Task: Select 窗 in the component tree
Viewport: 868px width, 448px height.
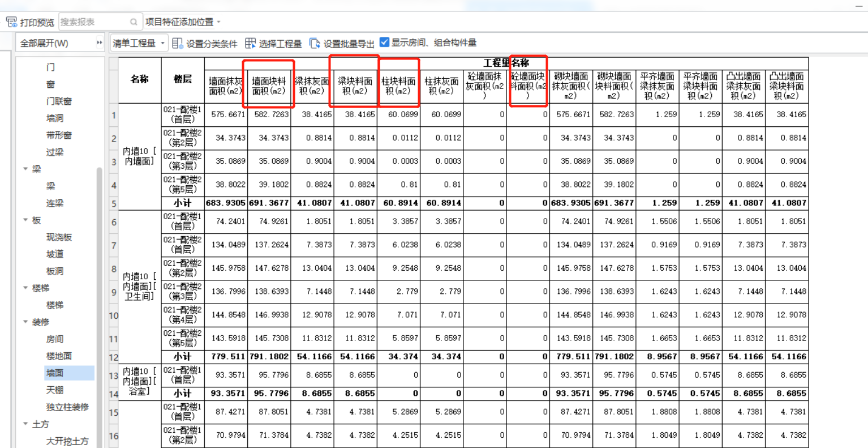Action: tap(51, 84)
